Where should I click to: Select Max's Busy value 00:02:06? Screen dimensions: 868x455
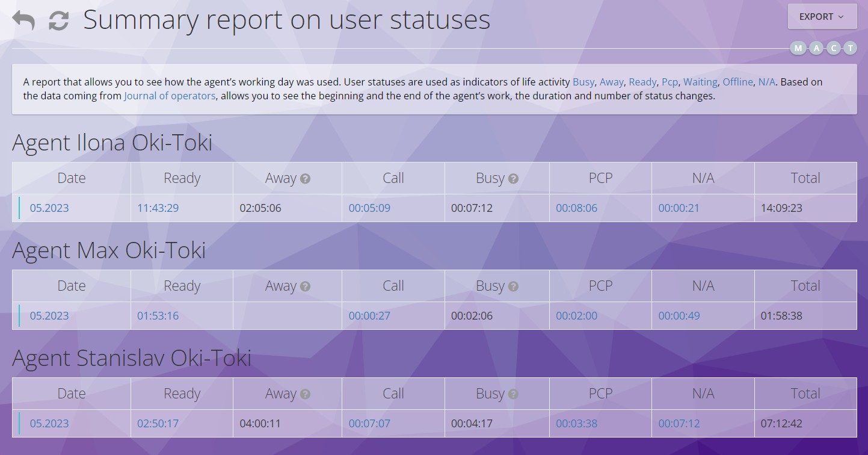[472, 316]
